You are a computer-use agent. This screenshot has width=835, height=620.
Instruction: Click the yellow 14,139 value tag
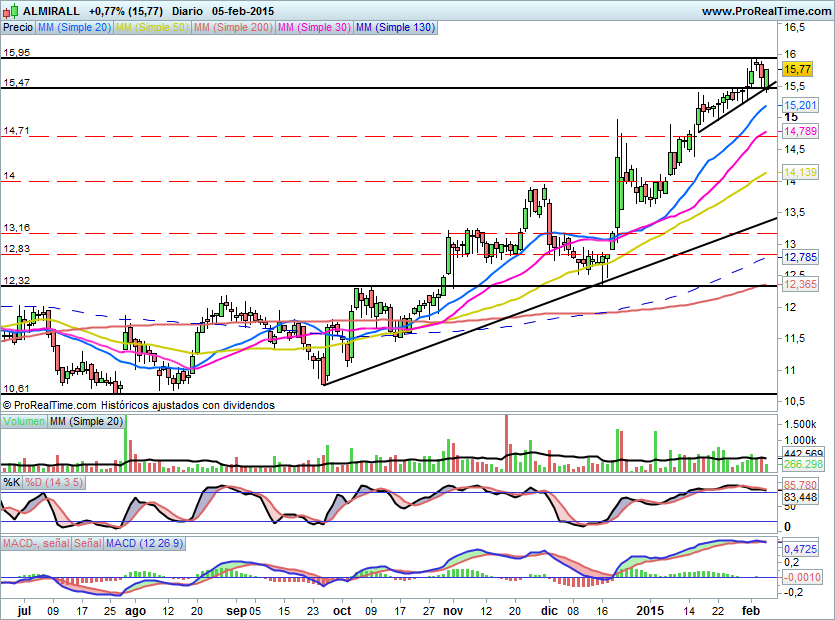coord(800,172)
